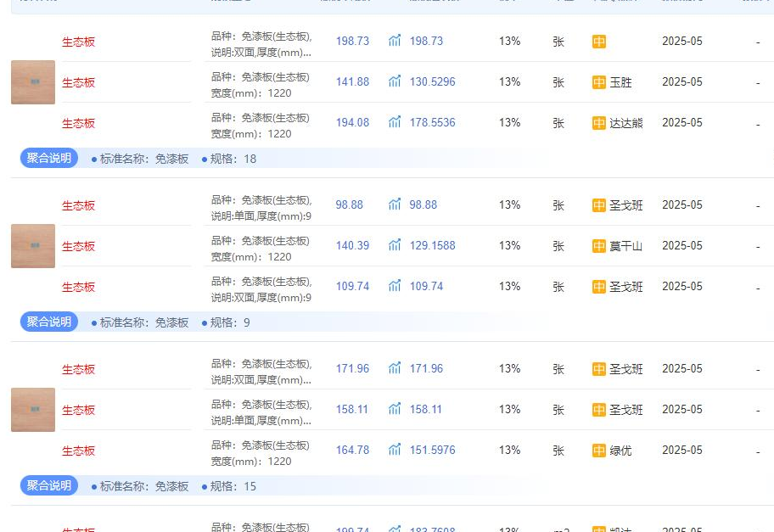
Task: Click the 中 badge in the 198.73 price row
Action: point(599,42)
